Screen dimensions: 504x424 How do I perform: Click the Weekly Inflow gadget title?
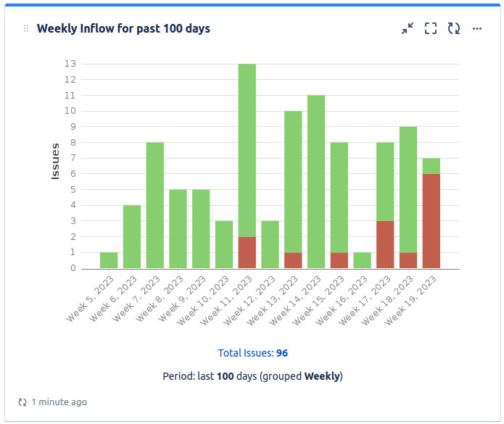click(x=123, y=28)
